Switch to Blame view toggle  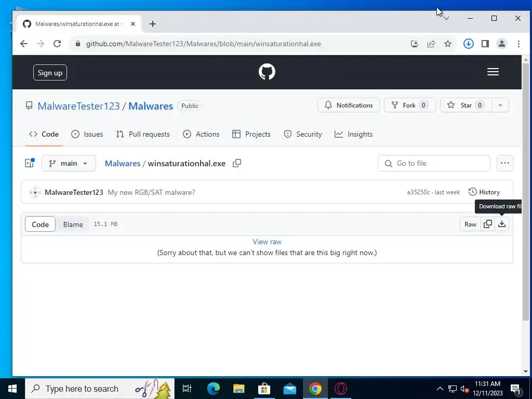tap(73, 224)
